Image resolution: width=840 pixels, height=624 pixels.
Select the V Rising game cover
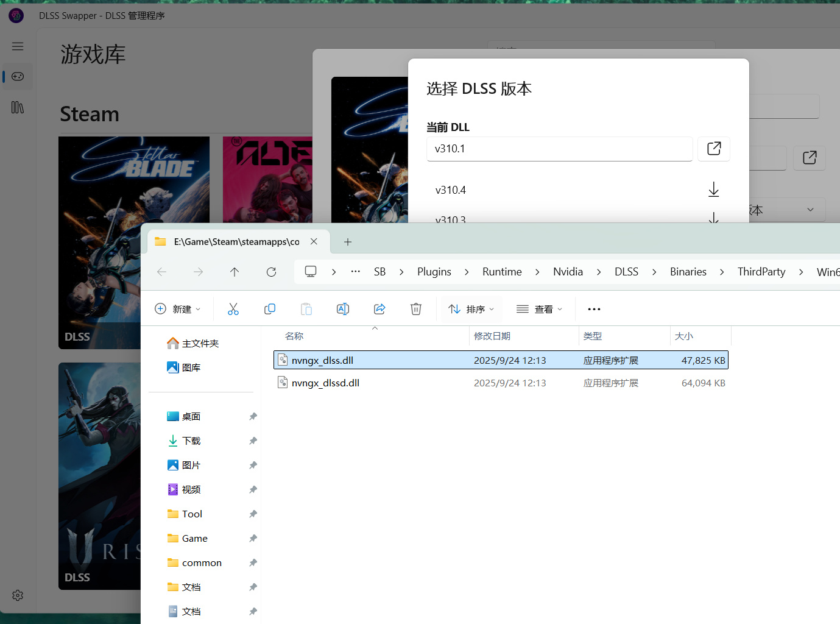click(x=100, y=477)
